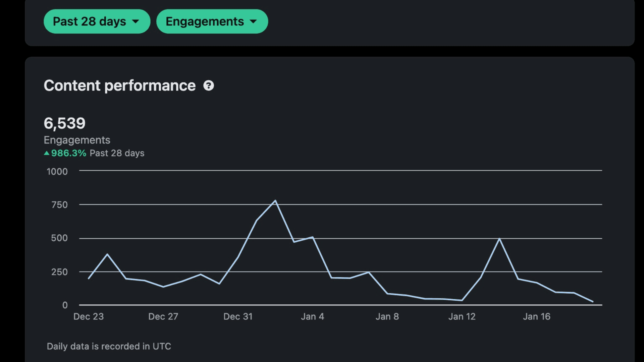
Task: Open the Past 28 days dropdown
Action: tap(97, 21)
